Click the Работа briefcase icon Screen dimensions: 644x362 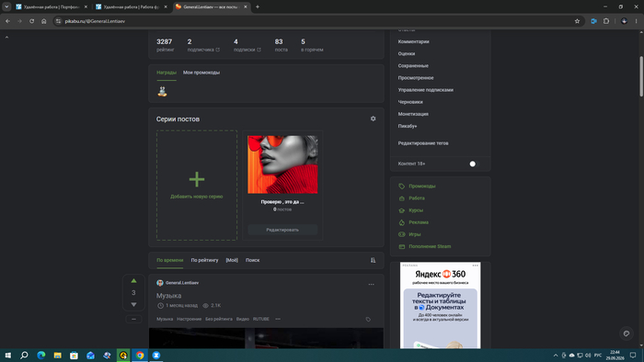[402, 198]
